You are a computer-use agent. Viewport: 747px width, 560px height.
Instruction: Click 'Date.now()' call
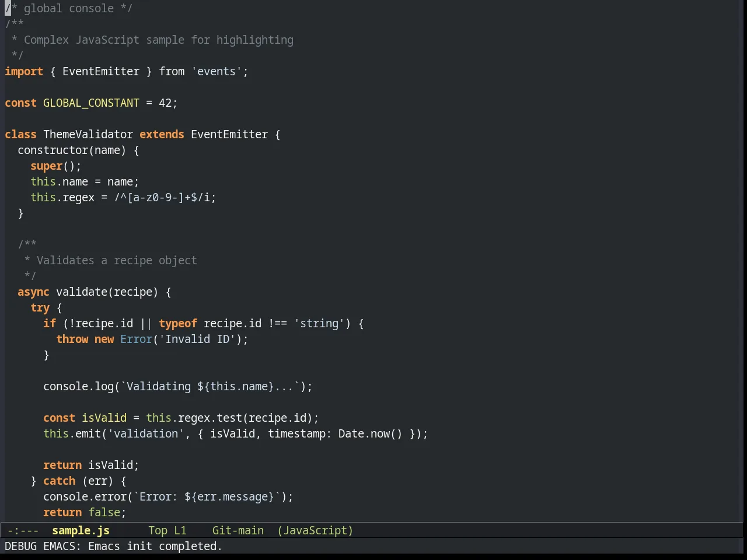371,433
